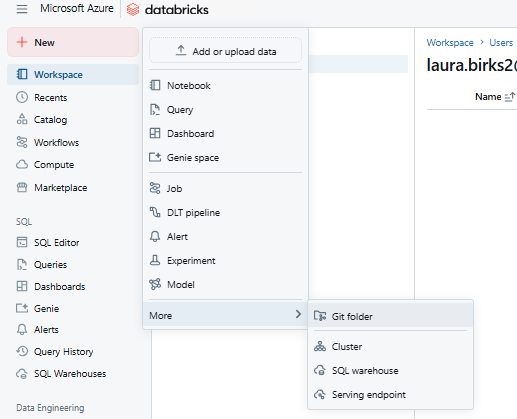
Task: Click the Compute cloud icon
Action: [22, 164]
